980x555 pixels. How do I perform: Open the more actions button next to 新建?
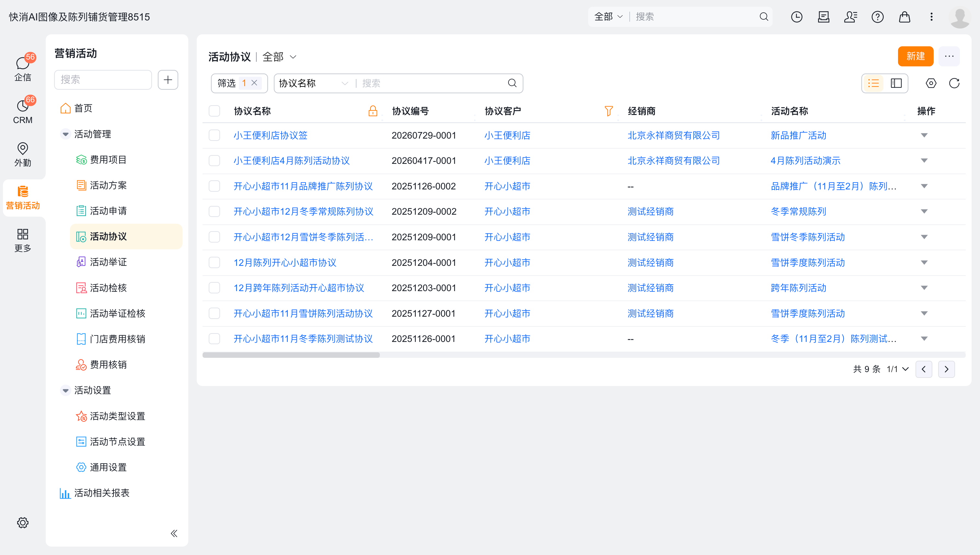pos(949,56)
